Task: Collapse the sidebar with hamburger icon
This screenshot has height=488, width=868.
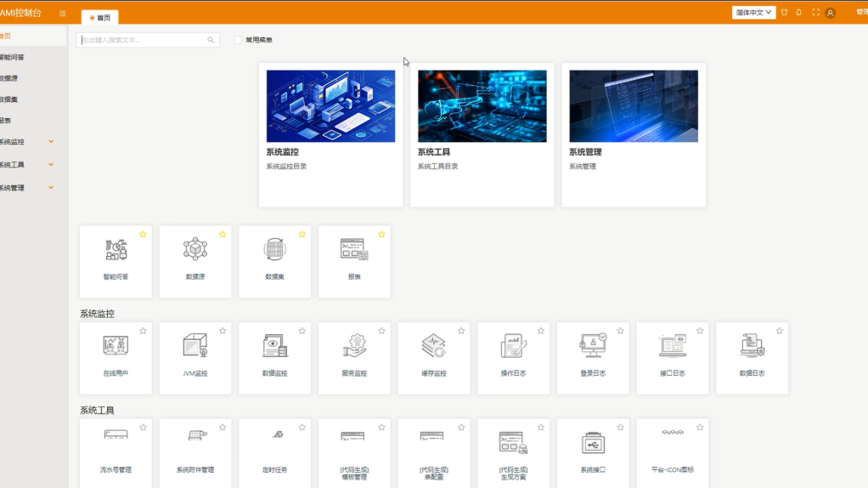Action: (62, 14)
